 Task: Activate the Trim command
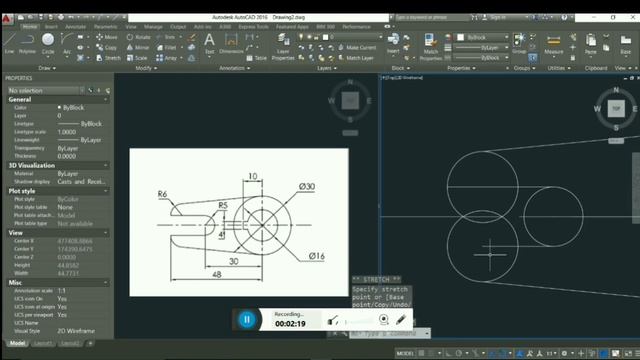point(166,37)
